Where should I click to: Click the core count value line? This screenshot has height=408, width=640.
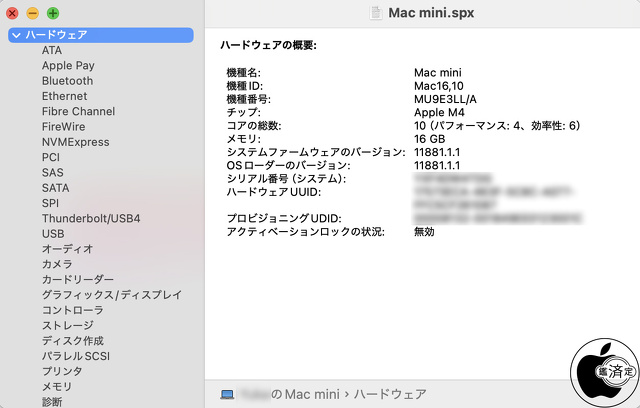click(x=497, y=126)
